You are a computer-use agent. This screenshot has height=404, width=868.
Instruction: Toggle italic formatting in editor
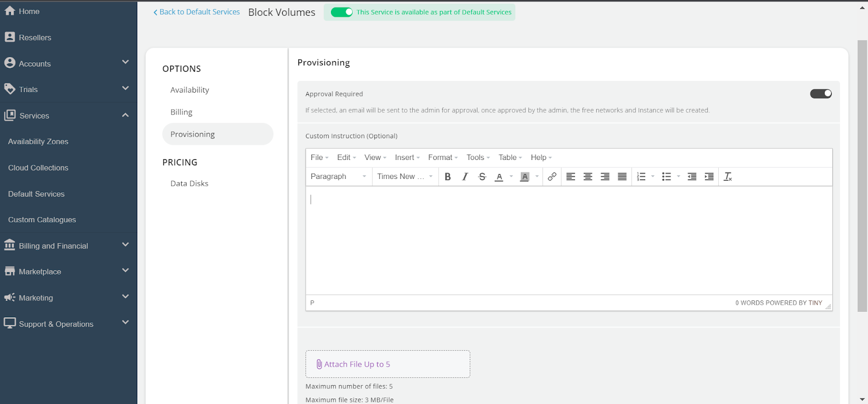coord(465,177)
